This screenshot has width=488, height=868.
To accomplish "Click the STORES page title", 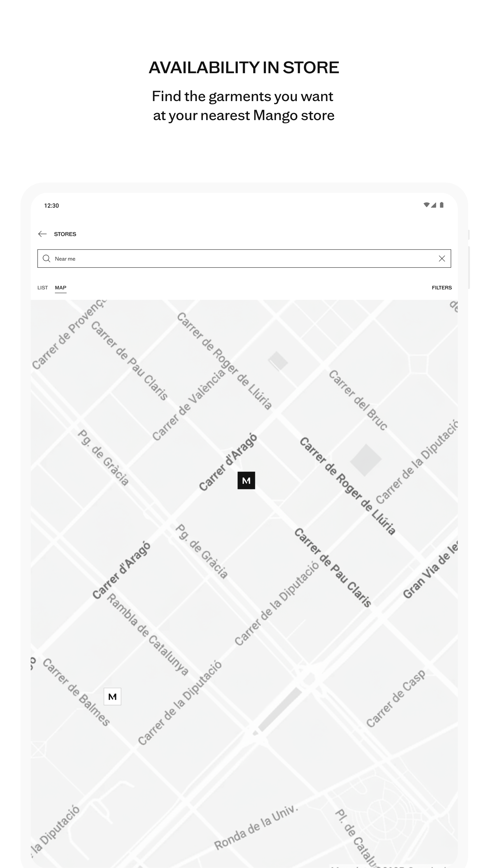I will (x=65, y=234).
